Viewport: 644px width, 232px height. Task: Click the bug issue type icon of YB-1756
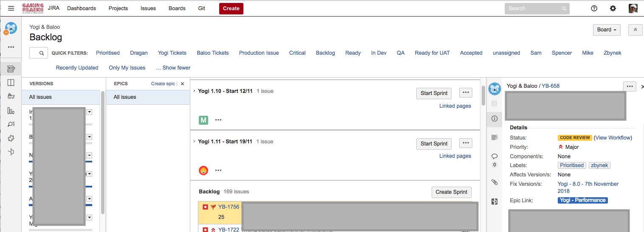tap(205, 207)
